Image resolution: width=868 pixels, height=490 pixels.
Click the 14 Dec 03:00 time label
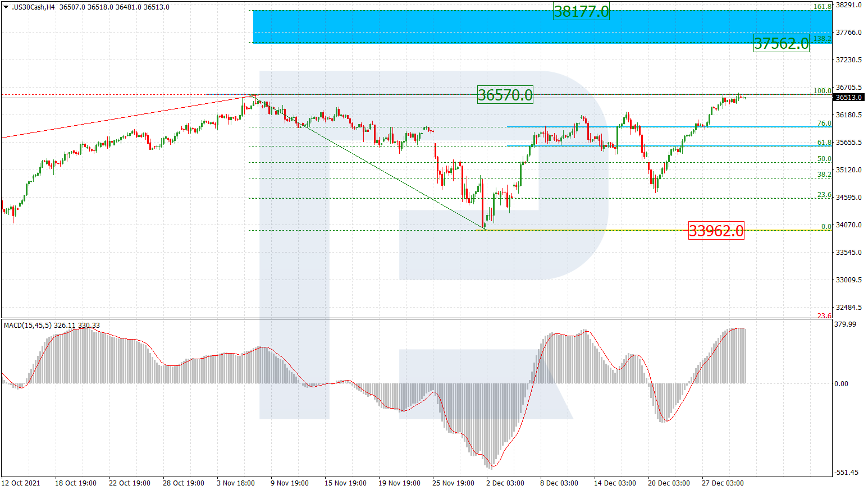click(x=615, y=483)
